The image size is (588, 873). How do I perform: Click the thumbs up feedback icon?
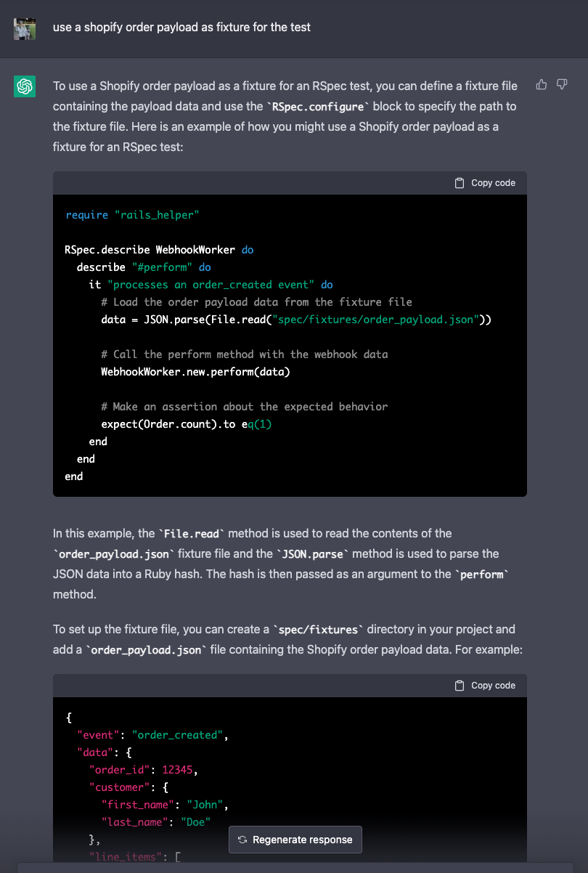[542, 85]
